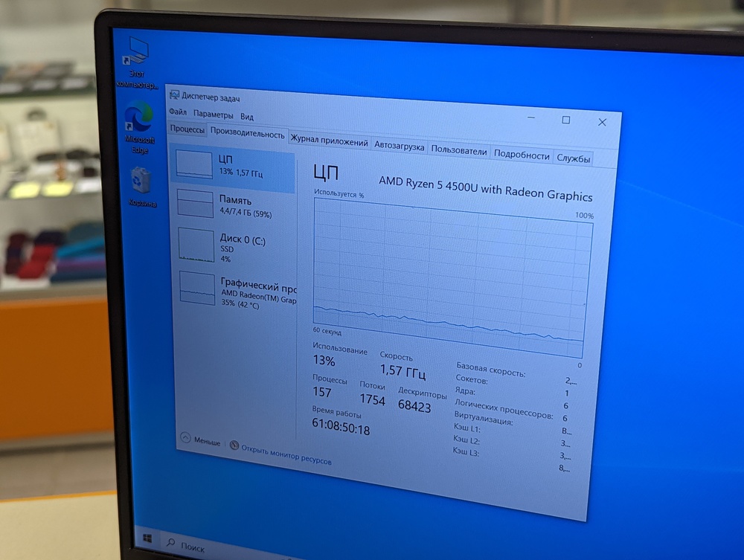Click the 'Сокетов:' label
Screen dimensions: 744x560
[x=471, y=379]
